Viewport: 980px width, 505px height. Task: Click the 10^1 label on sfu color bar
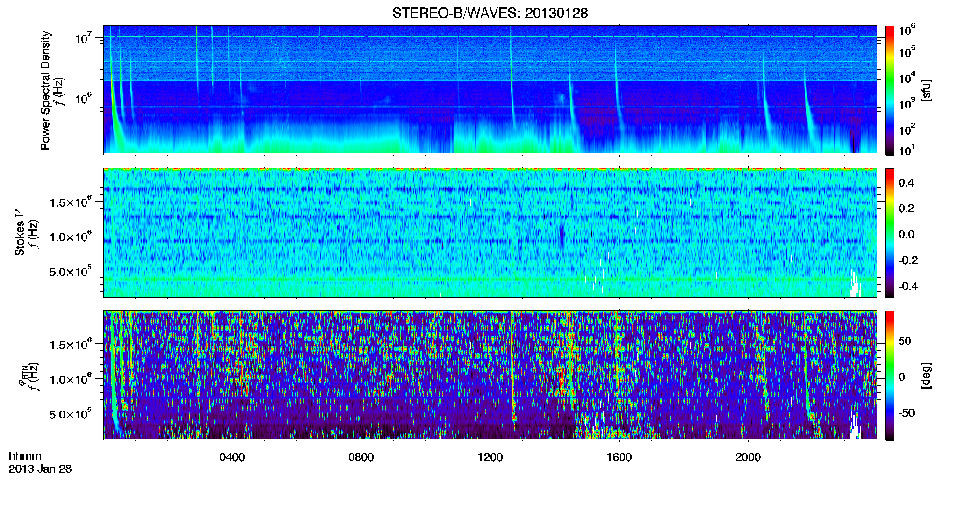(x=907, y=150)
